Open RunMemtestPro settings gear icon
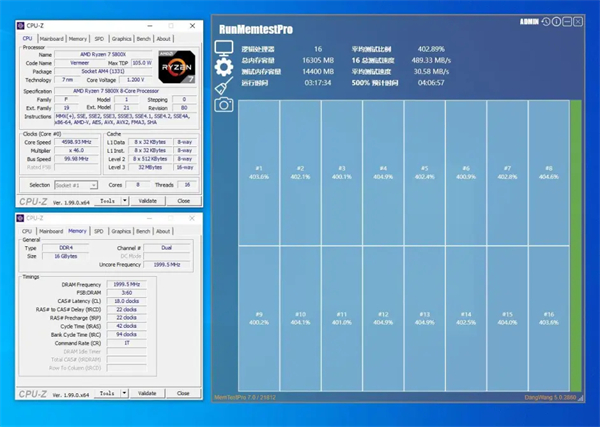Screen dimensions: 600x427 (x=224, y=67)
